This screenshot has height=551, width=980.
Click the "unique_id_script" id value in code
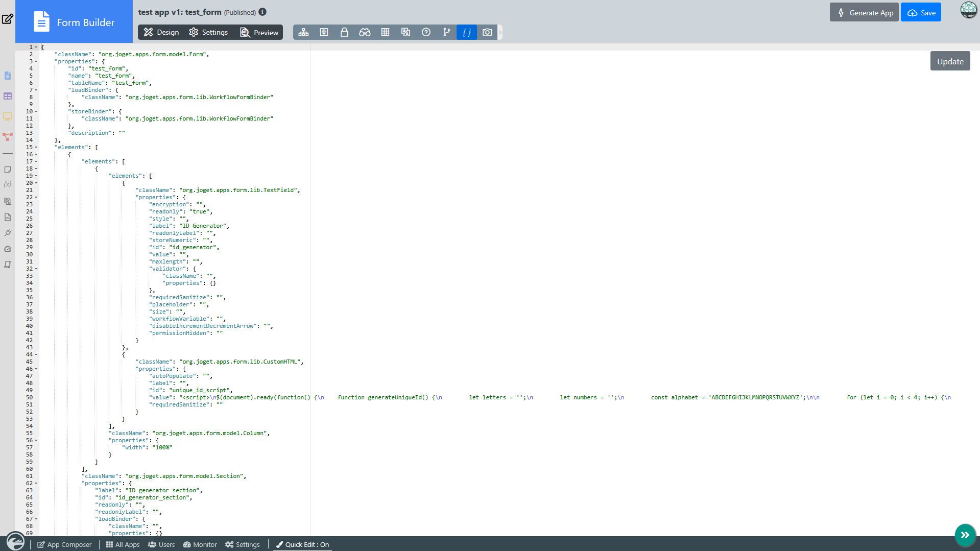coord(199,390)
